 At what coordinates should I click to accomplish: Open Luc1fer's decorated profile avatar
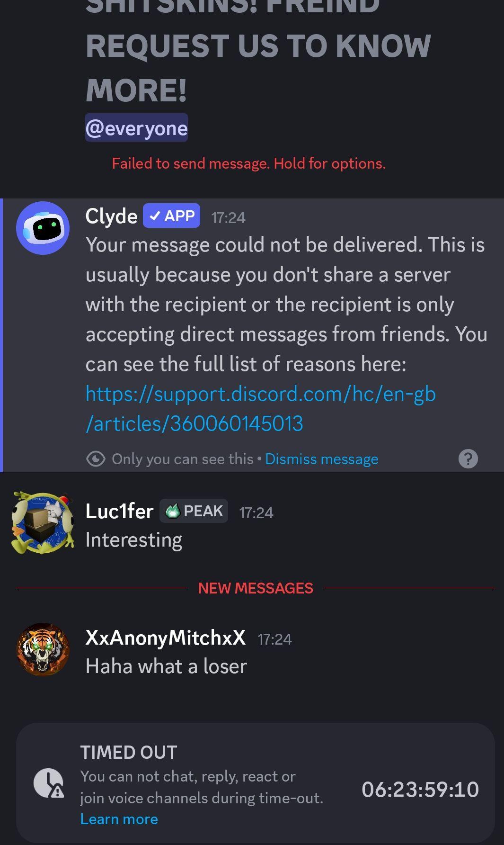tap(43, 522)
